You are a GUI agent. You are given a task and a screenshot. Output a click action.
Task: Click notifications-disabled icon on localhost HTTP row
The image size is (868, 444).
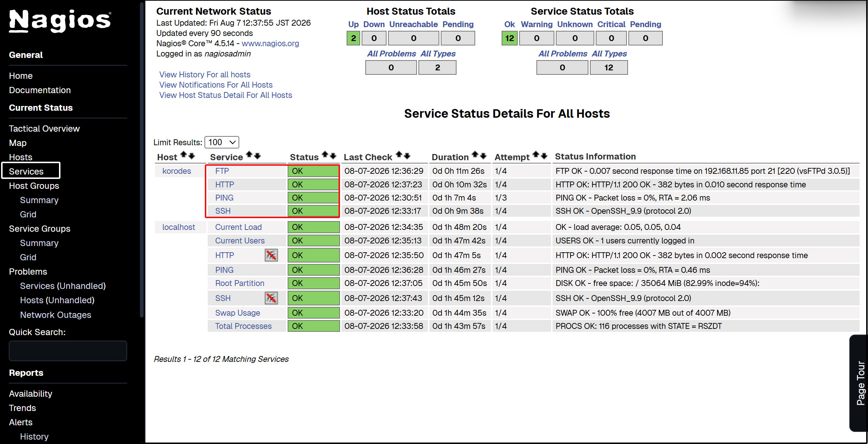[271, 255]
